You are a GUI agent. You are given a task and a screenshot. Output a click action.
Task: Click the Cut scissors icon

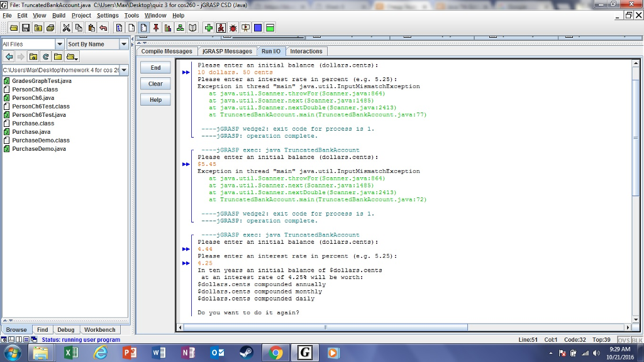(x=65, y=28)
